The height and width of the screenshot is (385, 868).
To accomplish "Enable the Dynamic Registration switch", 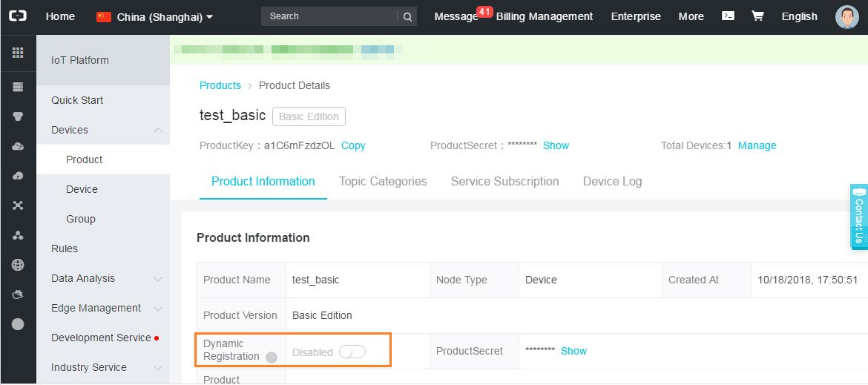I will [x=352, y=352].
